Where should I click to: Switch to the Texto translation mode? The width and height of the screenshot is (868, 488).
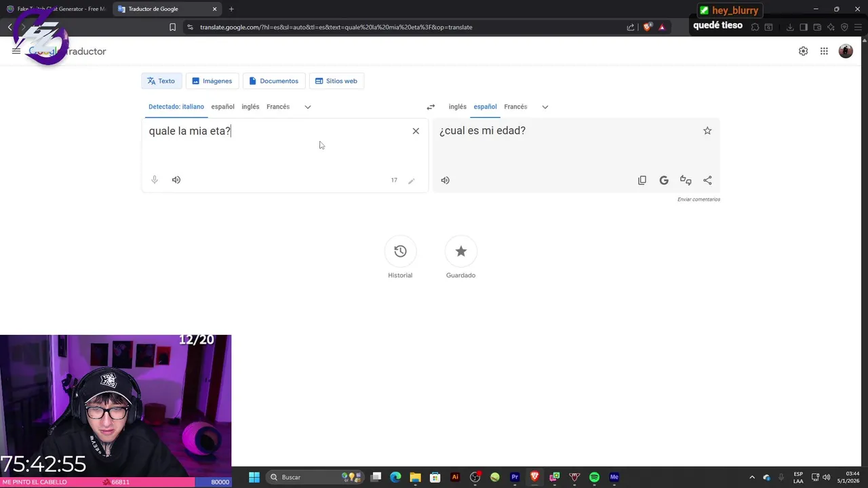(161, 81)
